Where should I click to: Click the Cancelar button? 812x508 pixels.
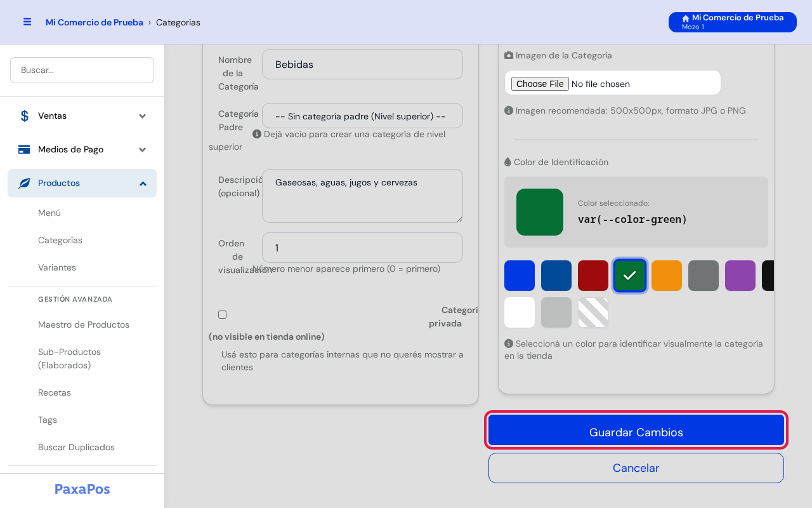[636, 468]
